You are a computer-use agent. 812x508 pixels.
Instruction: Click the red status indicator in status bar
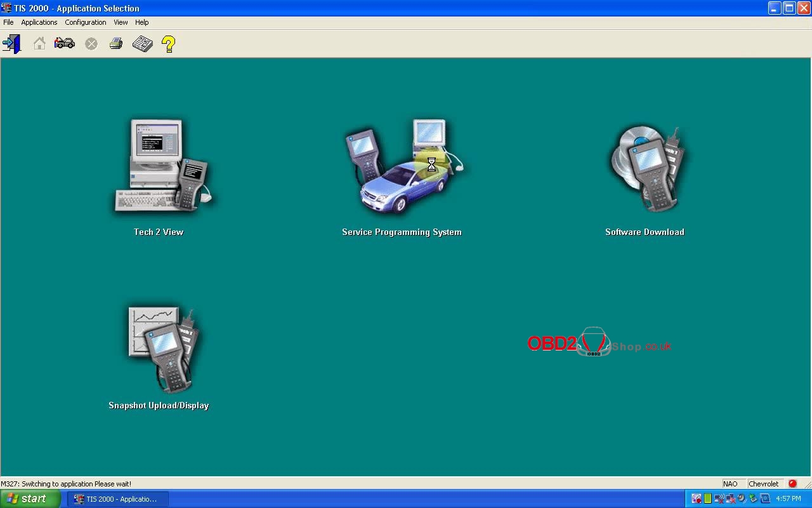(792, 484)
